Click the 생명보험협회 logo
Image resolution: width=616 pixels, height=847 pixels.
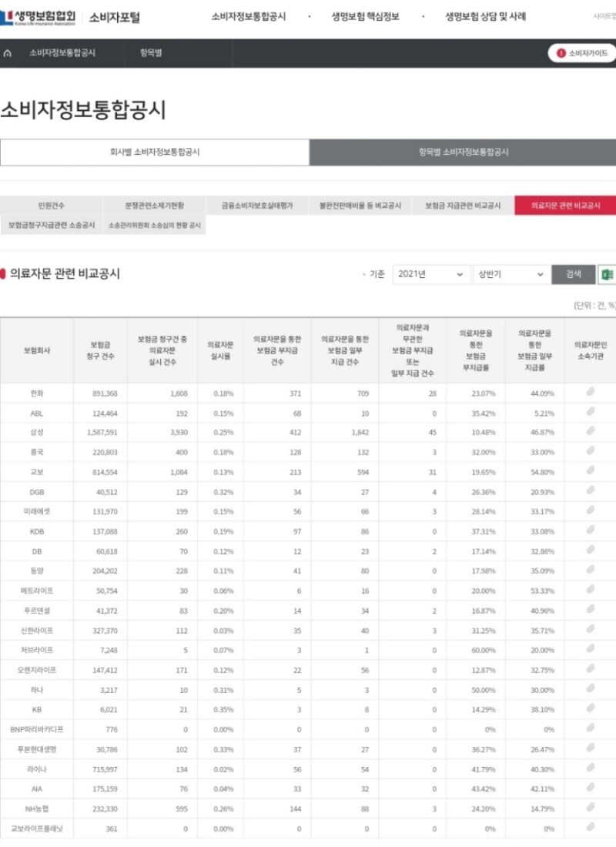[38, 17]
